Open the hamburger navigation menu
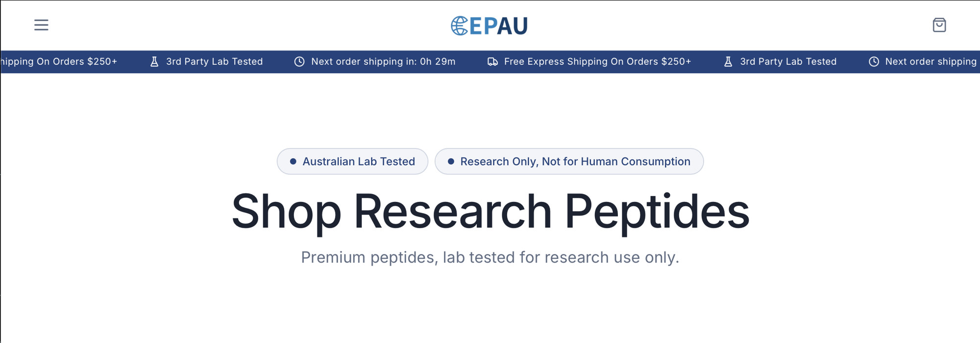This screenshot has width=980, height=343. [x=41, y=25]
